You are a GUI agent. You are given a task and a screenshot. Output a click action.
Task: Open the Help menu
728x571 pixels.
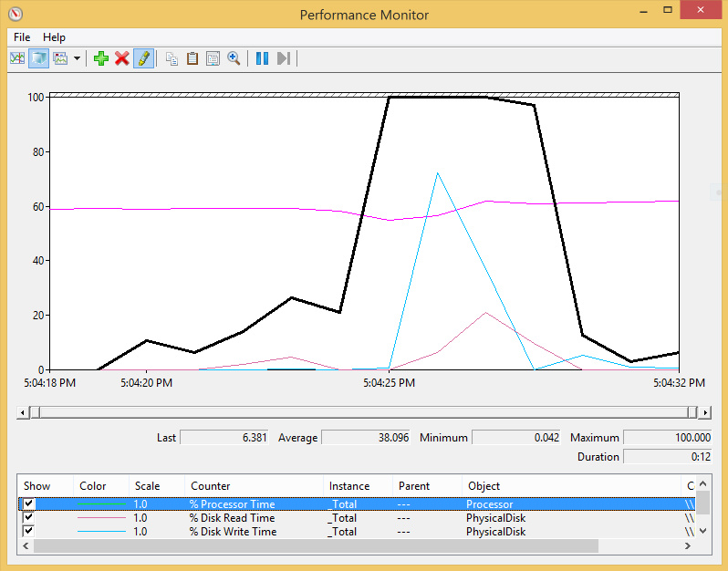coord(54,37)
